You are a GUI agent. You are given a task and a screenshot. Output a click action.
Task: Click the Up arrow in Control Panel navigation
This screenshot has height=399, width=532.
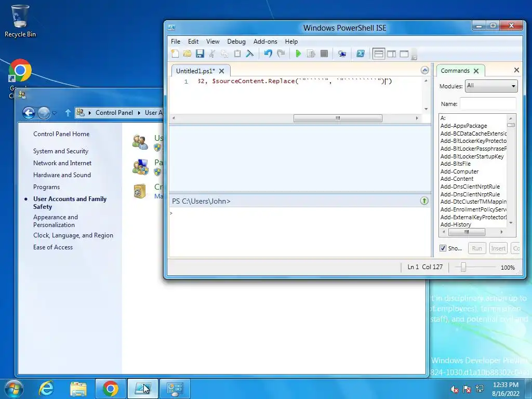tap(68, 113)
